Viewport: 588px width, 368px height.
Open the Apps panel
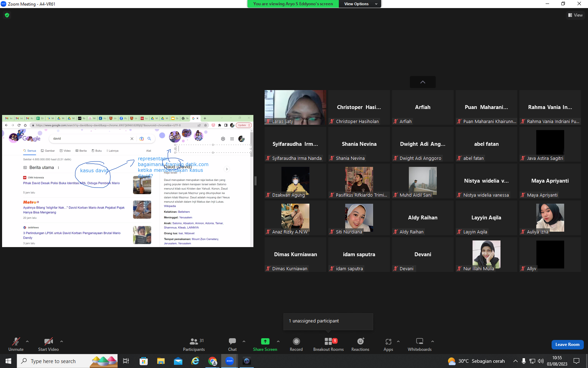tap(388, 345)
